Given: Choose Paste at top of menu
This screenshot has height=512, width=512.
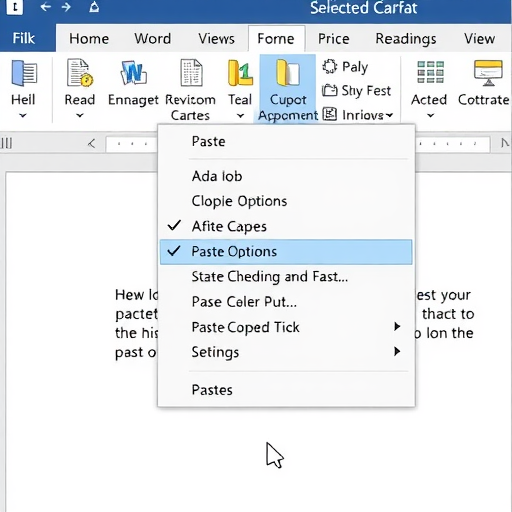Looking at the screenshot, I should pyautogui.click(x=208, y=142).
